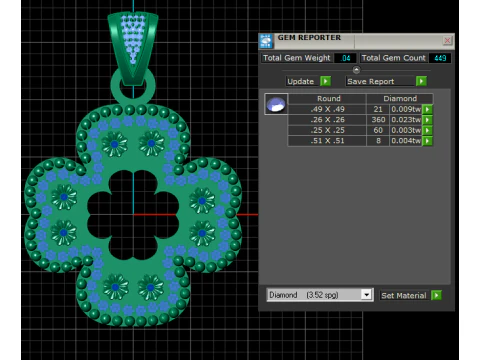Click the count cell showing 21
This screenshot has height=360, width=480.
point(378,109)
